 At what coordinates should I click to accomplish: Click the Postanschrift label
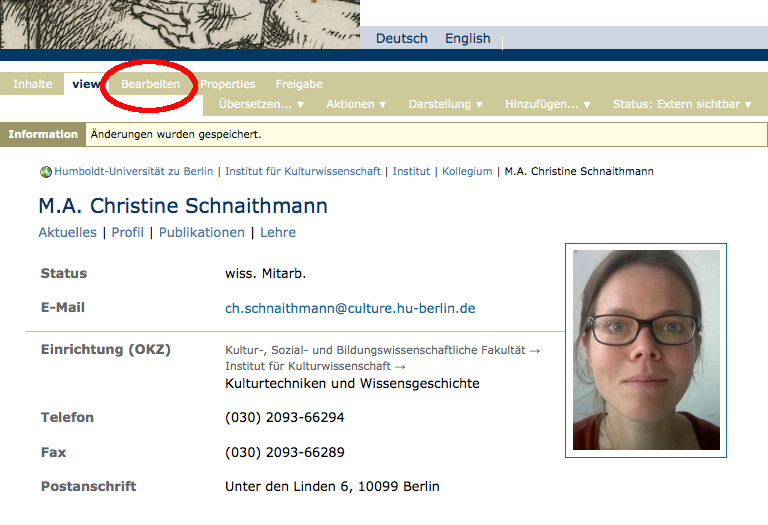[x=89, y=486]
